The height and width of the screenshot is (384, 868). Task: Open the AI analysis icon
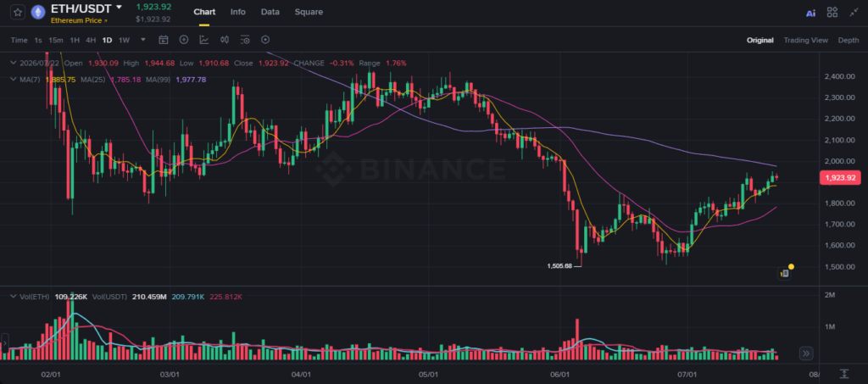point(810,13)
